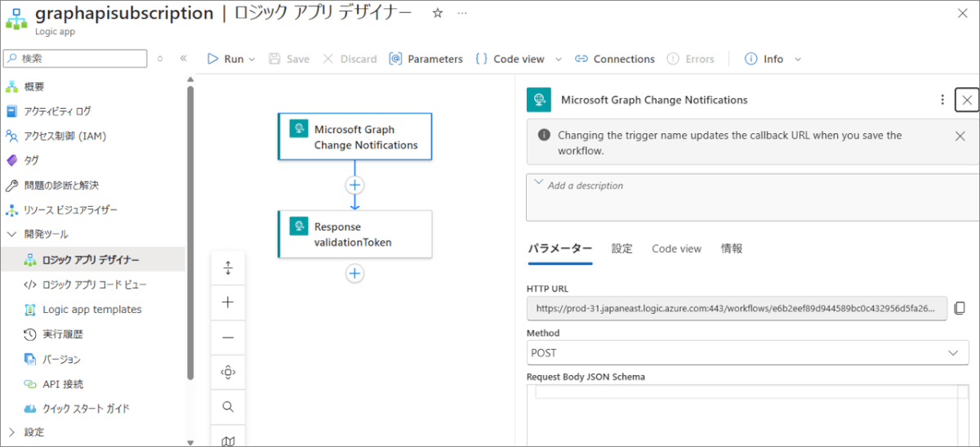Screen dimensions: 980x447
Task: Switch to the 設定 tab
Action: point(621,248)
